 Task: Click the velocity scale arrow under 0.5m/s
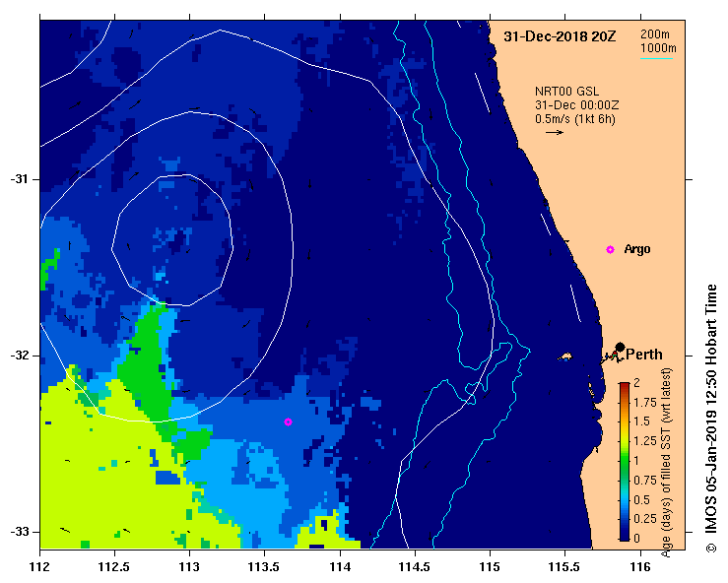pyautogui.click(x=555, y=132)
